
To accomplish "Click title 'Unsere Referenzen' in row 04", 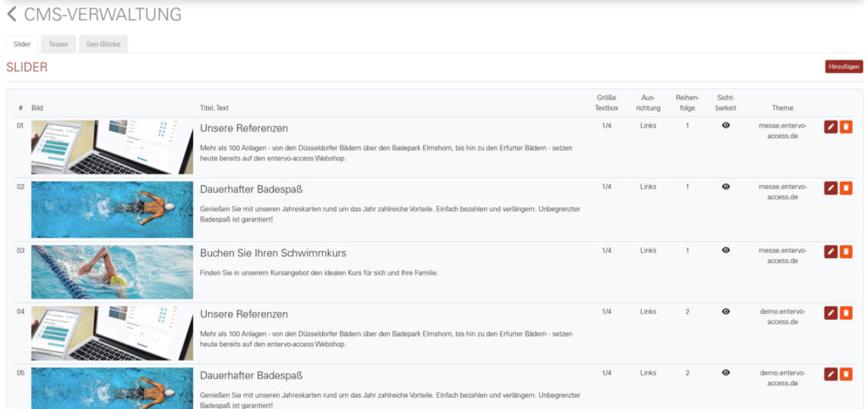I will (x=243, y=314).
